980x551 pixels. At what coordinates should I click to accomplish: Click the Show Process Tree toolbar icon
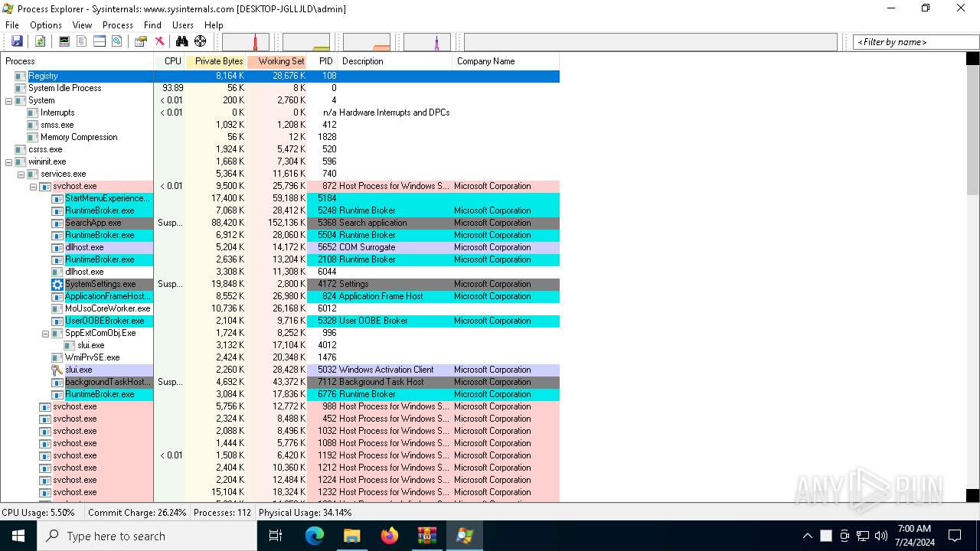pyautogui.click(x=82, y=41)
